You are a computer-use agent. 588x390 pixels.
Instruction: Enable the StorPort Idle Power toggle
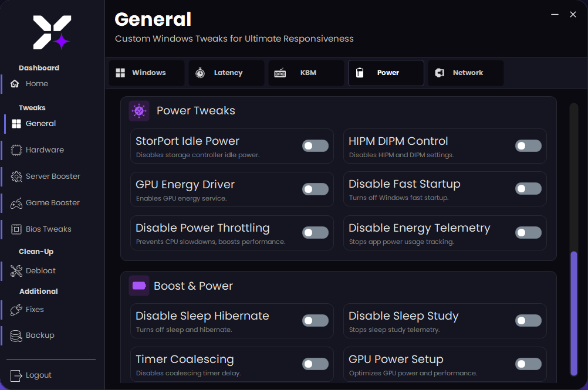tap(315, 145)
